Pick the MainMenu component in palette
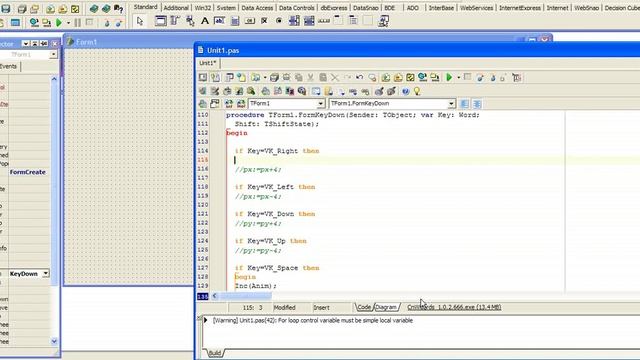Screen dimensions: 640x360 point(175,21)
